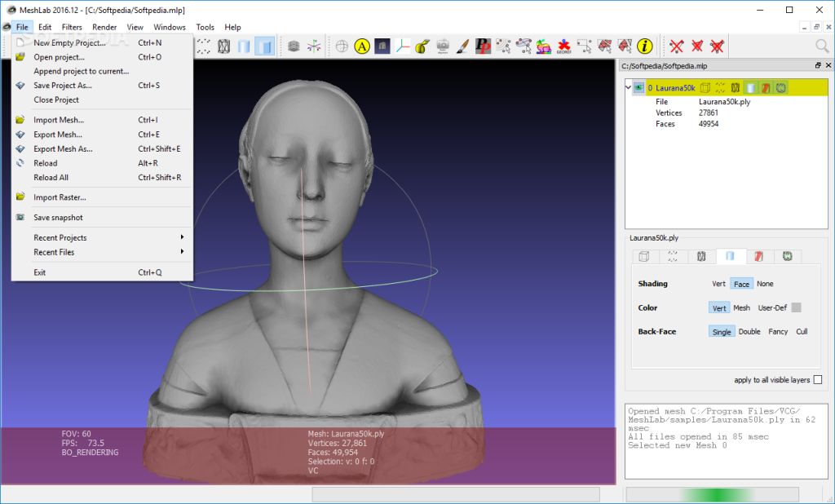Set Back-Face mode to Double

[749, 332]
